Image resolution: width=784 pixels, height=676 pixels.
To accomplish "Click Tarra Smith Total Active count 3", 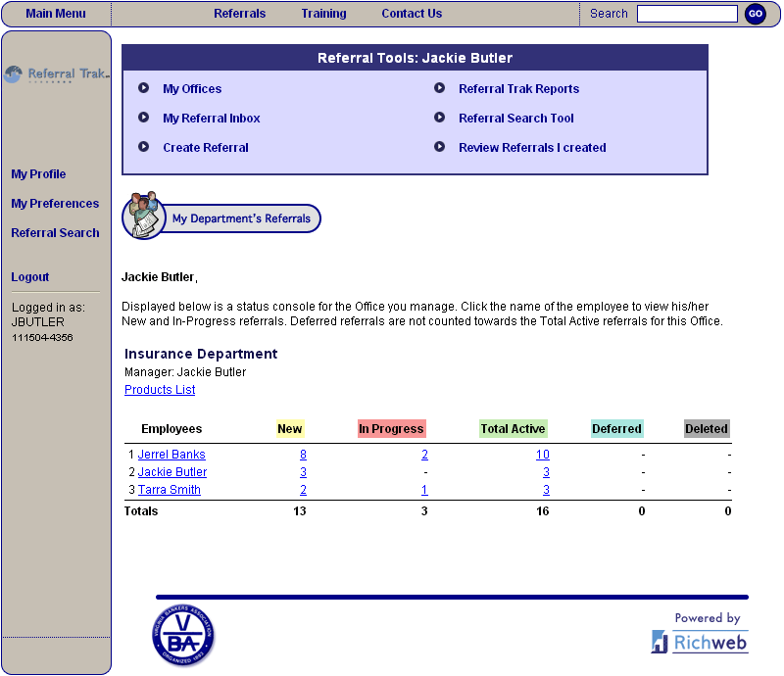I will 546,490.
